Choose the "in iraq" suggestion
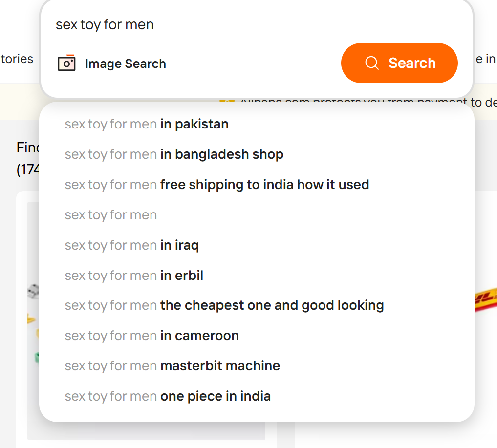 (132, 245)
